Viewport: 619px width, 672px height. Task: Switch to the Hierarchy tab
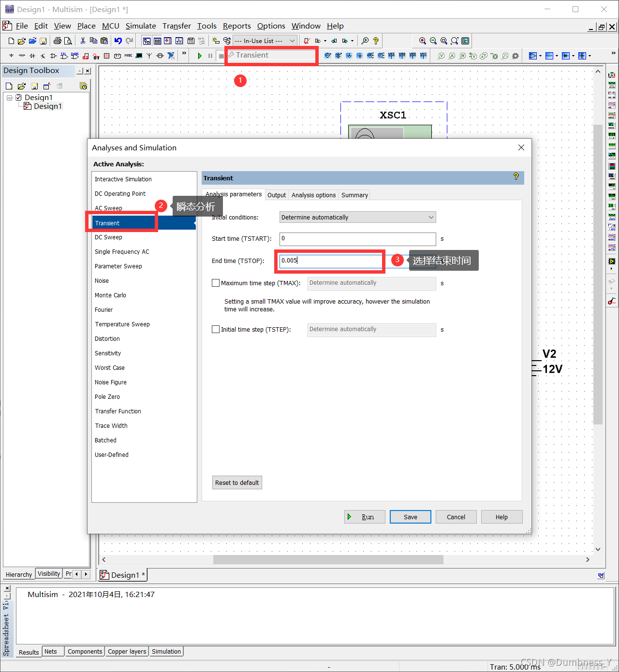[19, 574]
